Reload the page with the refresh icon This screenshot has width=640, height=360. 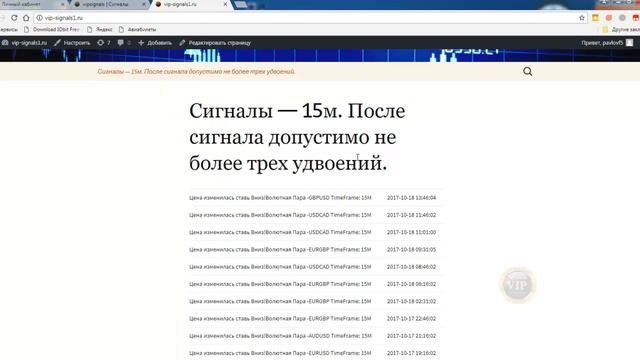14,18
